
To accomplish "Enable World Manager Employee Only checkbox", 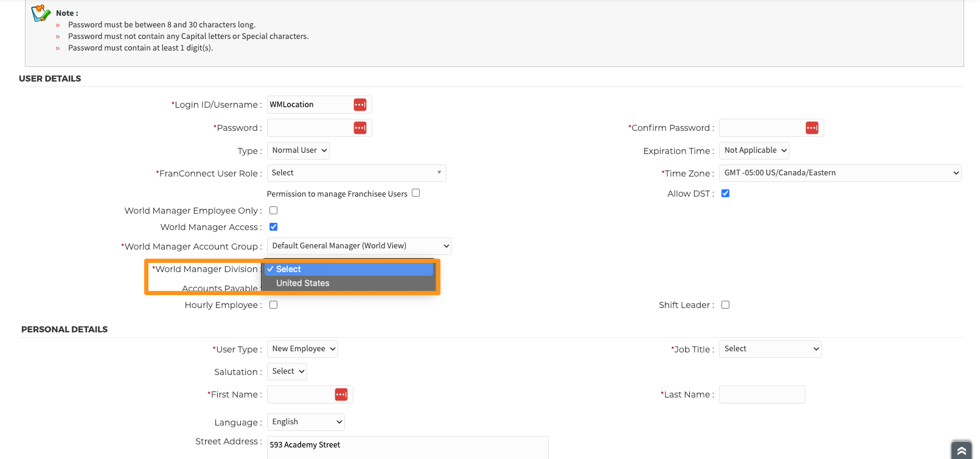I will pos(274,211).
